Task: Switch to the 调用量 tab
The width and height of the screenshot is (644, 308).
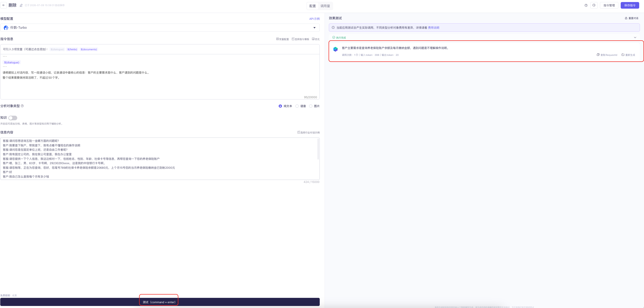Action: tap(325, 6)
